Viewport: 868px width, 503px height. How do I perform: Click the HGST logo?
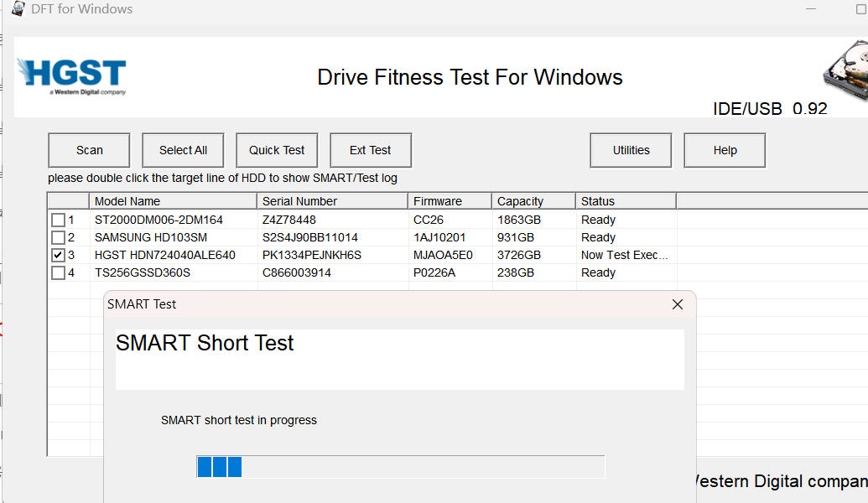pyautogui.click(x=72, y=76)
